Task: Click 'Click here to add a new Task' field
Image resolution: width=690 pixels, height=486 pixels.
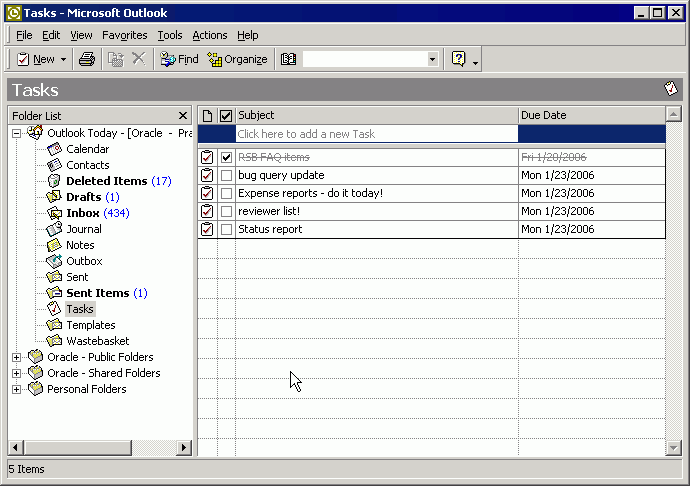Action: (377, 134)
